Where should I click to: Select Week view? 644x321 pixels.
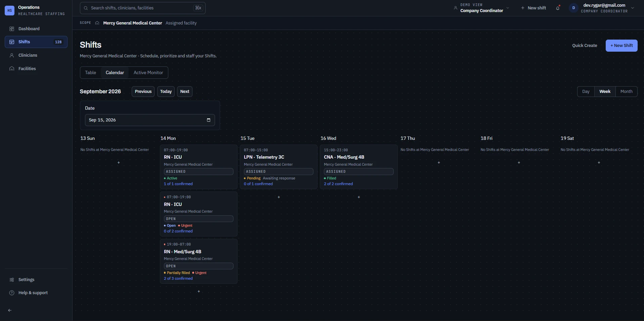coord(605,92)
